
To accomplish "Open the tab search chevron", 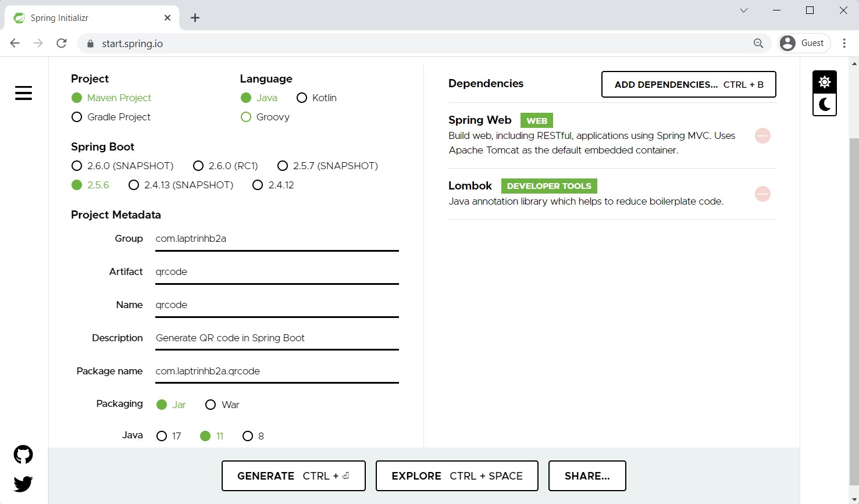I will (744, 10).
